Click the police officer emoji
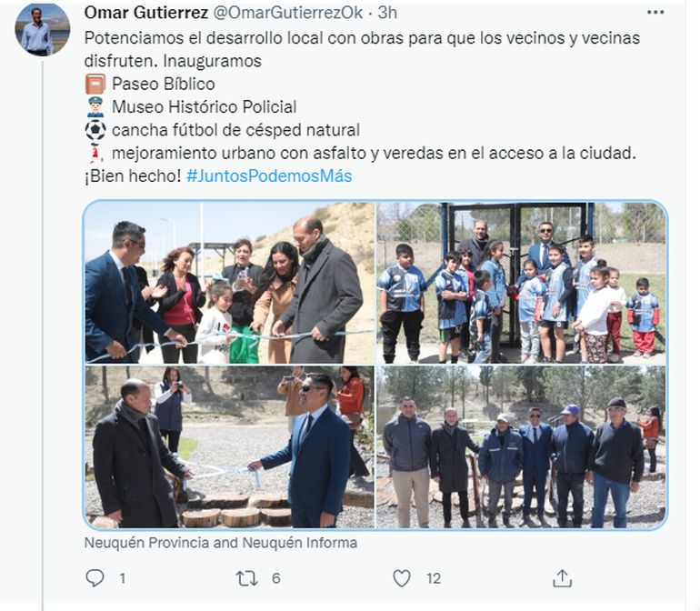Viewport: 700px width, 611px height. (95, 107)
